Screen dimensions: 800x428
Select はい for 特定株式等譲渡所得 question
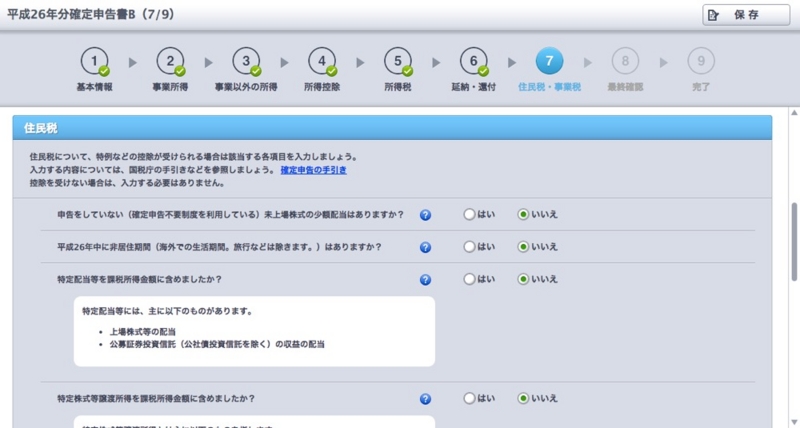[469, 398]
